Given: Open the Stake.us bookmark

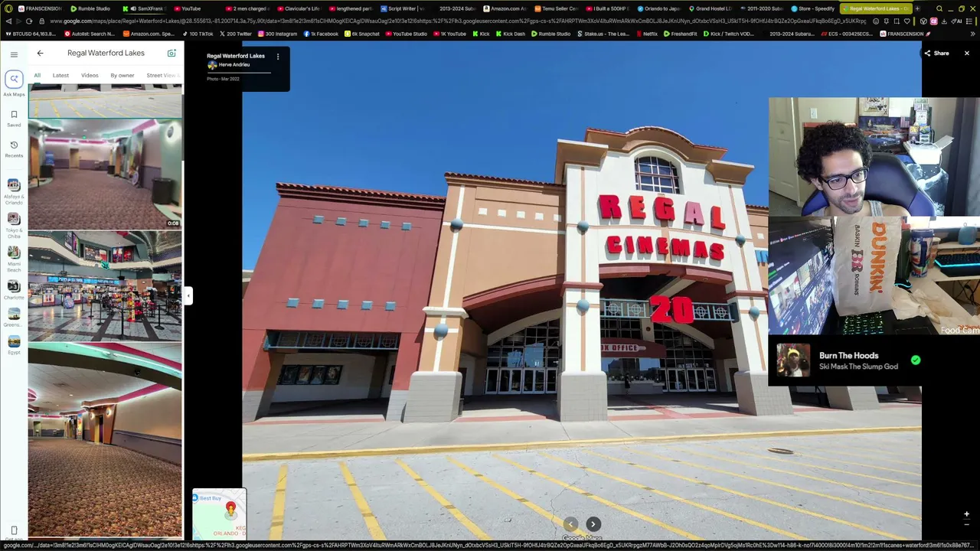Looking at the screenshot, I should tap(603, 34).
